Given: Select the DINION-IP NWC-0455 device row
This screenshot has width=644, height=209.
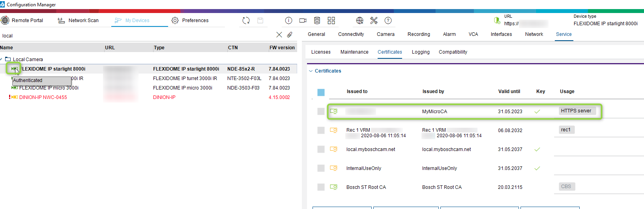Looking at the screenshot, I should point(43,97).
